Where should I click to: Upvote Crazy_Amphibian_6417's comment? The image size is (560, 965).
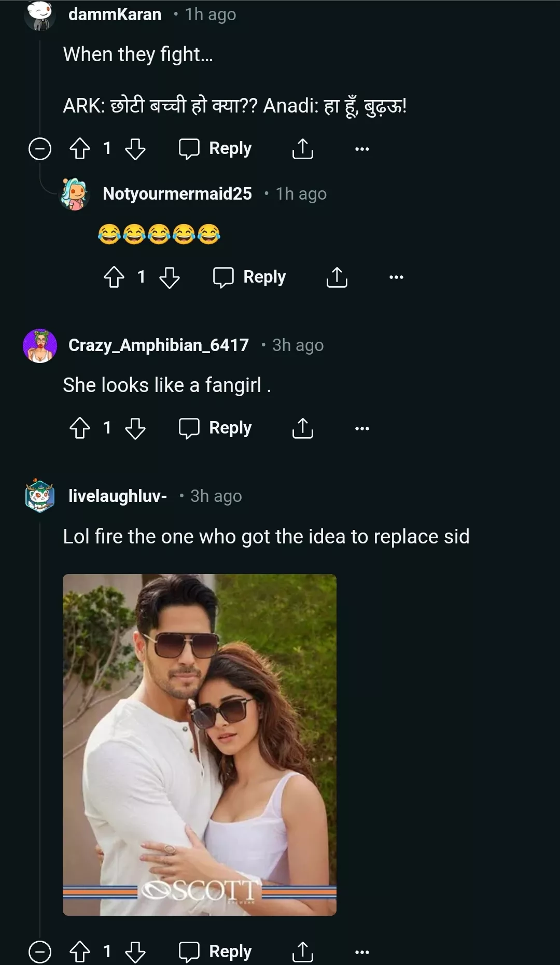(x=80, y=428)
